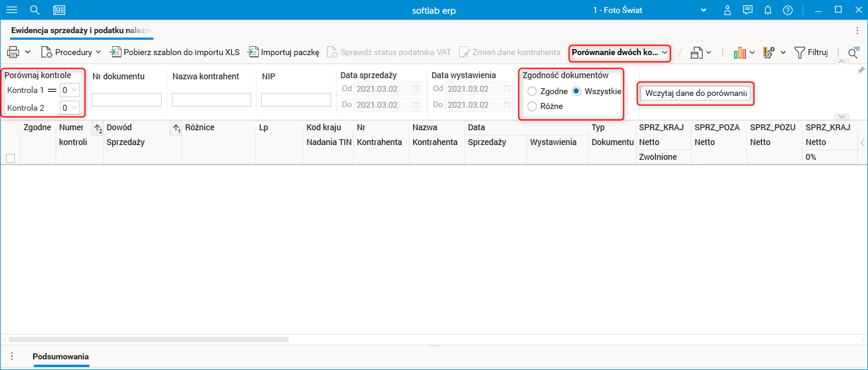Viewport: 868px width, 370px height.
Task: Open calendar for Data wystawienia Do
Action: pos(507,105)
